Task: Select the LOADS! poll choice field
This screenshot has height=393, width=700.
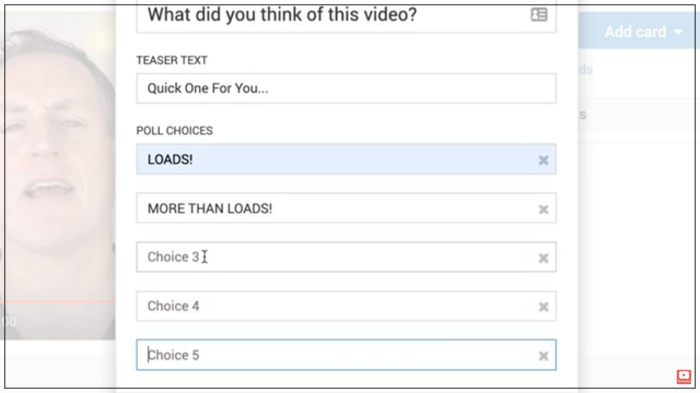Action: 346,159
